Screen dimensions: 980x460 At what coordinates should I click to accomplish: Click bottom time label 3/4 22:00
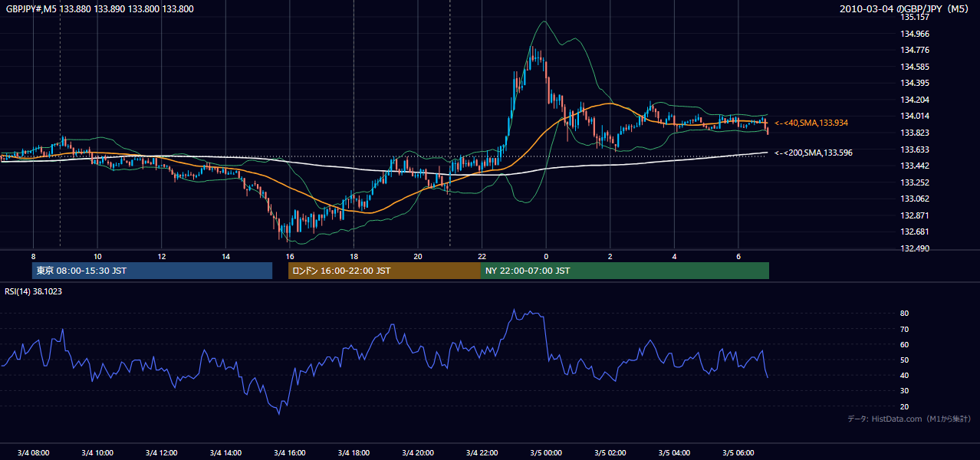(482, 452)
